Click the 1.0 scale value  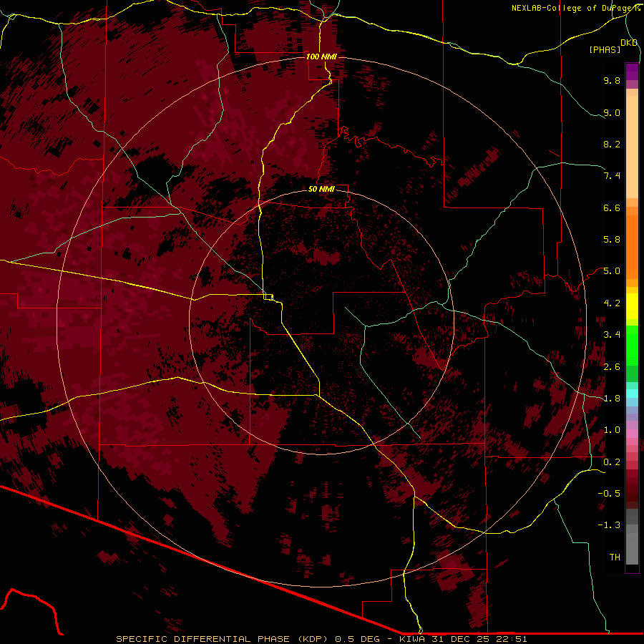pyautogui.click(x=612, y=430)
